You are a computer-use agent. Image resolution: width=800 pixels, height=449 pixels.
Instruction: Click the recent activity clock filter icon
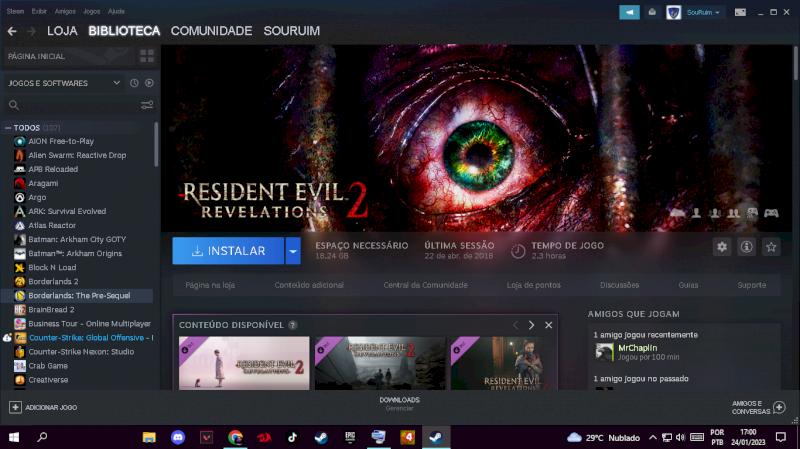click(x=134, y=83)
